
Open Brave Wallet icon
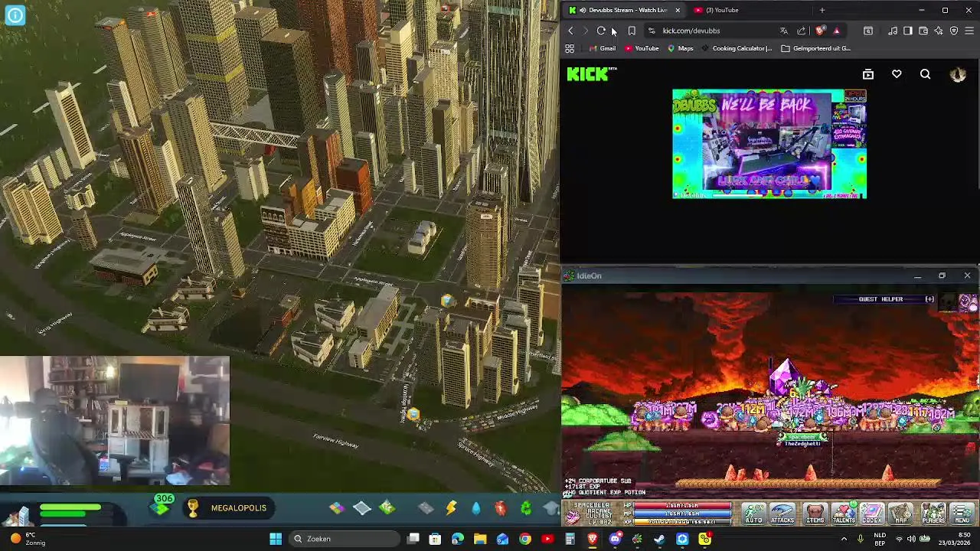click(x=923, y=31)
